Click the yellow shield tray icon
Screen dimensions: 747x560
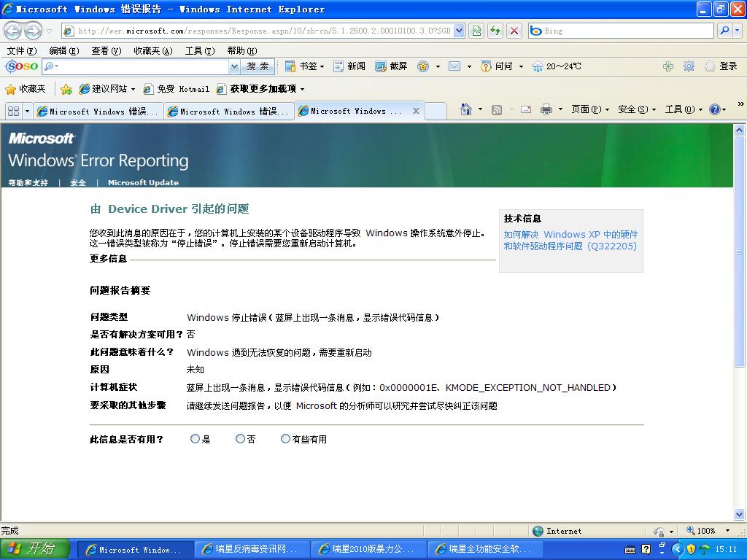coord(692,549)
